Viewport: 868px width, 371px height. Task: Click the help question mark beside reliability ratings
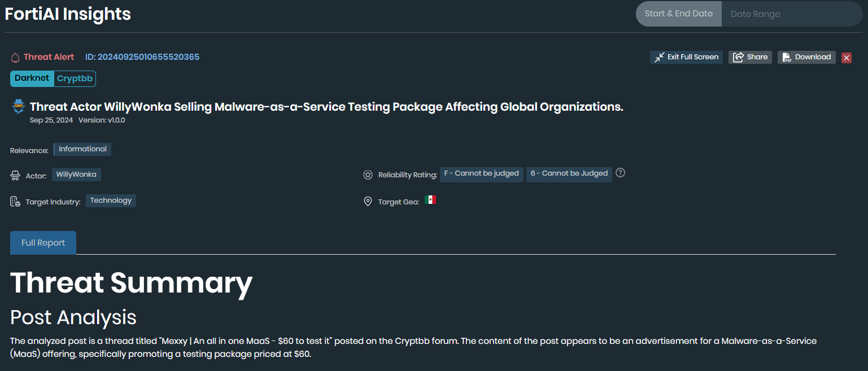click(x=620, y=173)
